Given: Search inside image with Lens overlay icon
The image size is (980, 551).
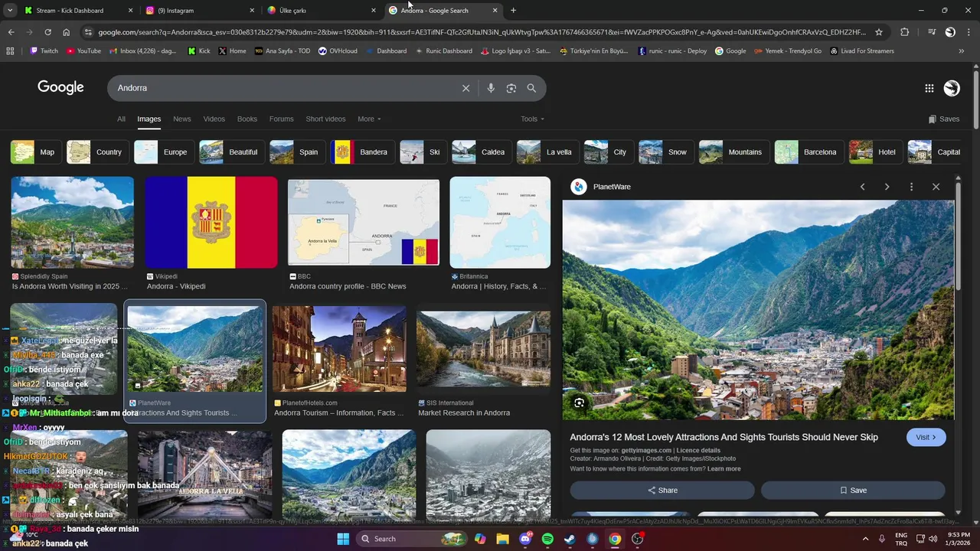Looking at the screenshot, I should pyautogui.click(x=580, y=403).
